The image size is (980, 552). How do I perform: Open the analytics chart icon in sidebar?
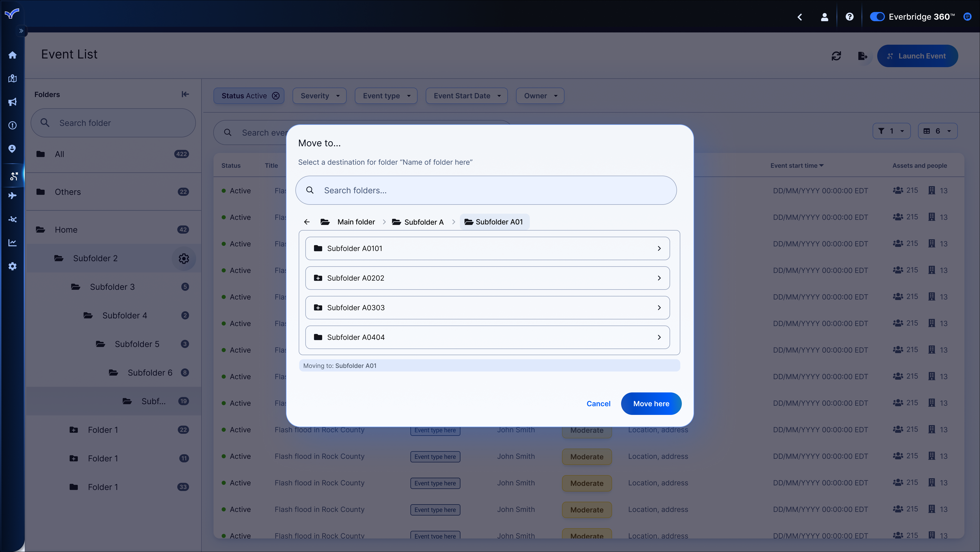(x=12, y=243)
